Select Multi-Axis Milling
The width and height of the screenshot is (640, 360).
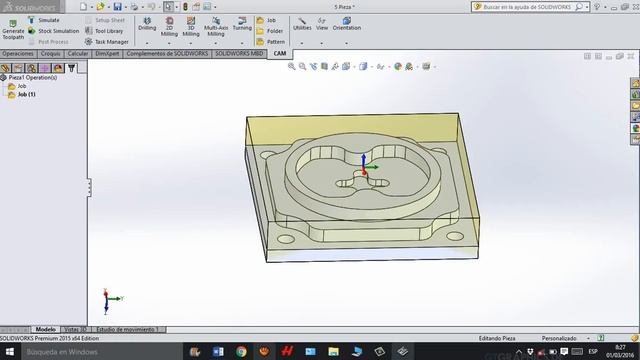216,27
